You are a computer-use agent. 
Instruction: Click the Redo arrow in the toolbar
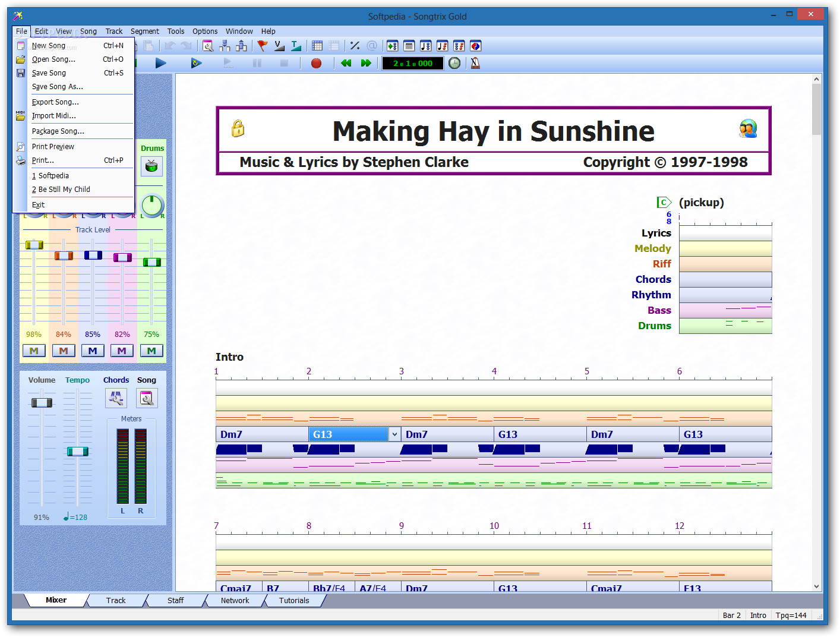click(187, 46)
